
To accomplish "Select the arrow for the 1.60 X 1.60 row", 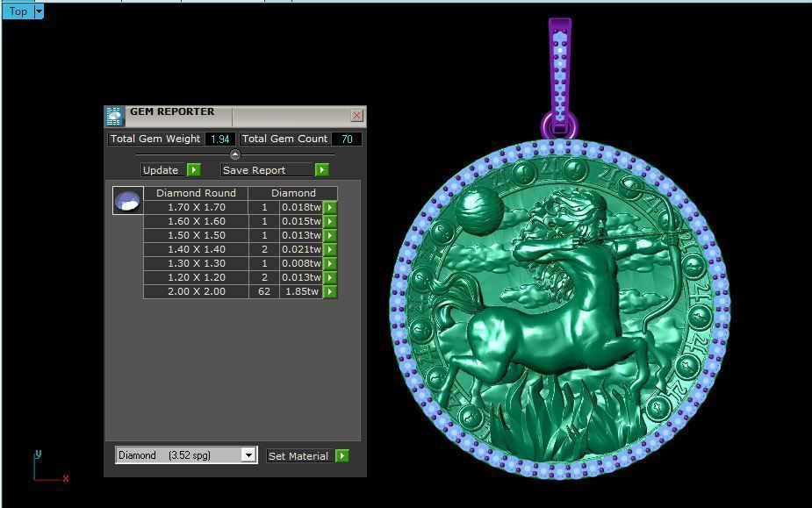I will [x=330, y=221].
